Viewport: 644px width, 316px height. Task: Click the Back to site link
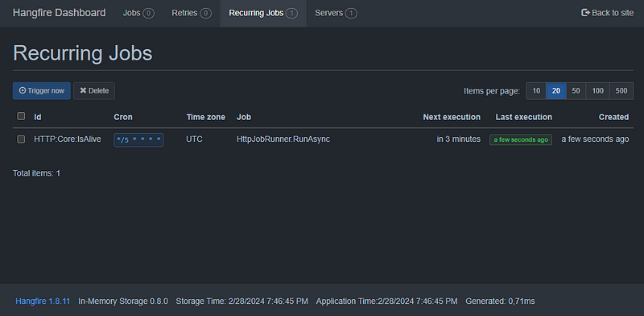[608, 13]
